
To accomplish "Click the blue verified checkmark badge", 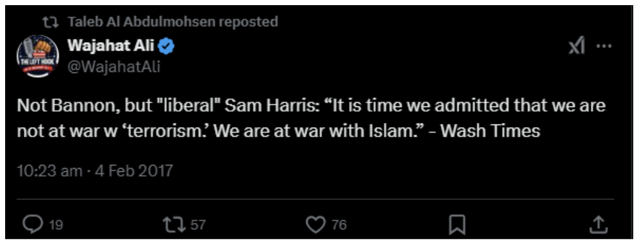I will (x=166, y=46).
